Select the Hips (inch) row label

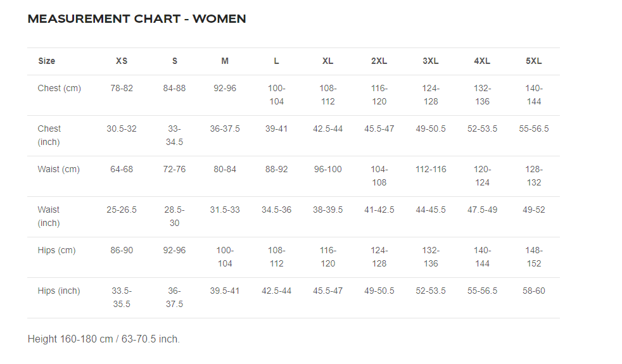59,291
